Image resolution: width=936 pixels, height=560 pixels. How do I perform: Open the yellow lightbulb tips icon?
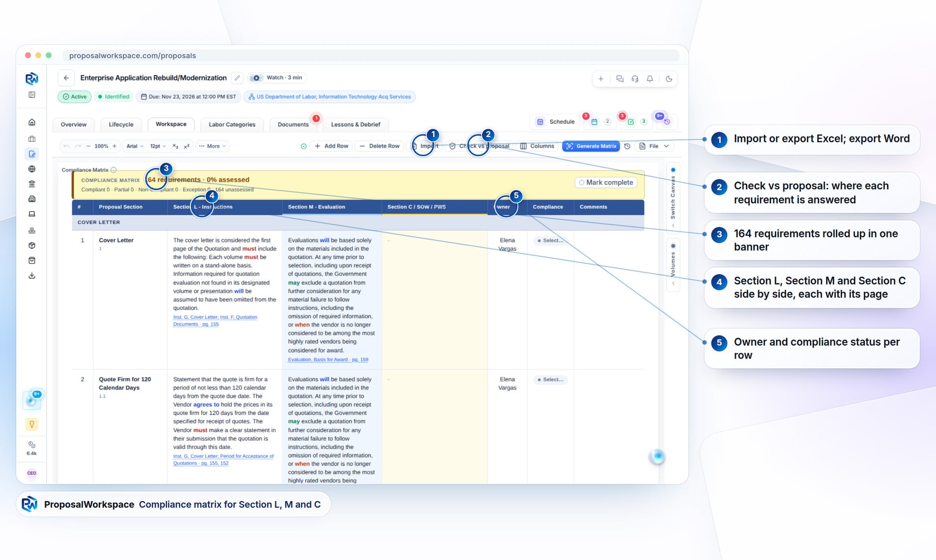click(31, 424)
